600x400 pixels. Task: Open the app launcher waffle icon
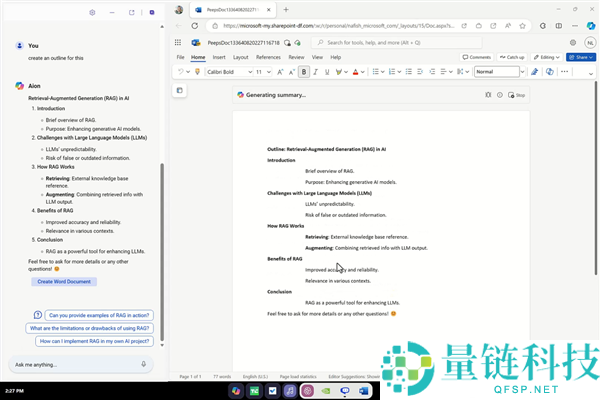tap(178, 42)
